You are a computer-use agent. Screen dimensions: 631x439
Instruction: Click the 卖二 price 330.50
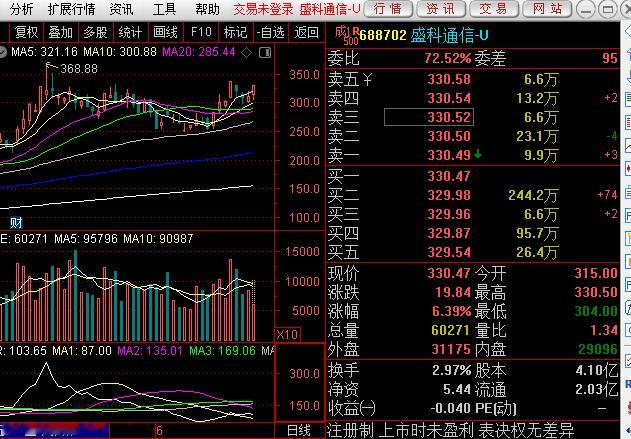coord(449,136)
